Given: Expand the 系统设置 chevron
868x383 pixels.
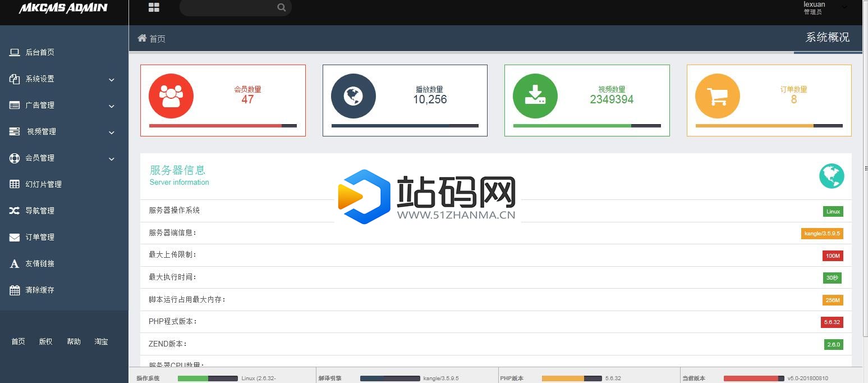Looking at the screenshot, I should tap(112, 80).
